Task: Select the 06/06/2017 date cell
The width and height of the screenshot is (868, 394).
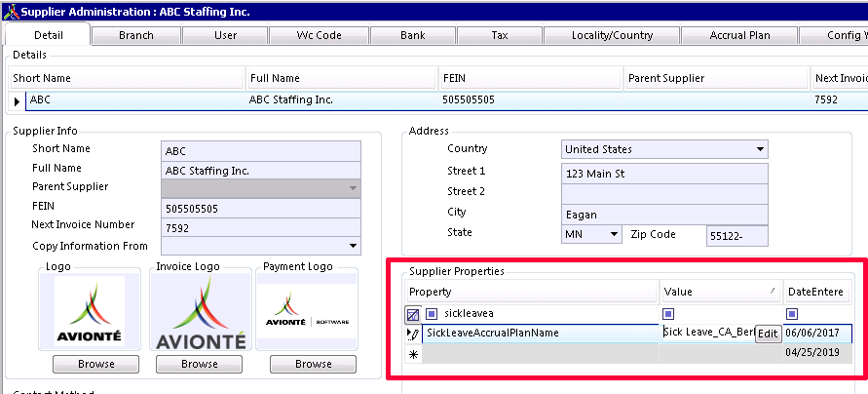Action: 817,333
